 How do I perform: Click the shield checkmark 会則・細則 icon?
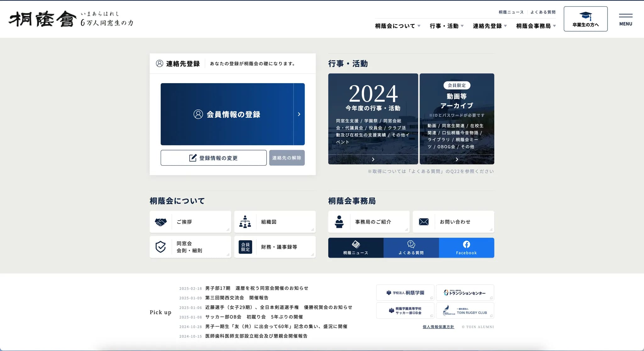161,247
